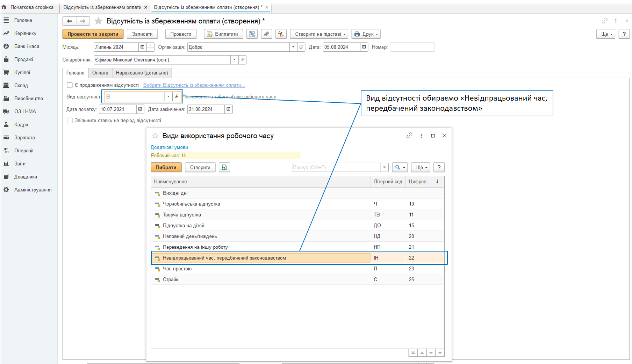Viewport: 632px width, 364px height.
Task: Star the Види використання робочого часу dialog
Action: click(x=155, y=136)
